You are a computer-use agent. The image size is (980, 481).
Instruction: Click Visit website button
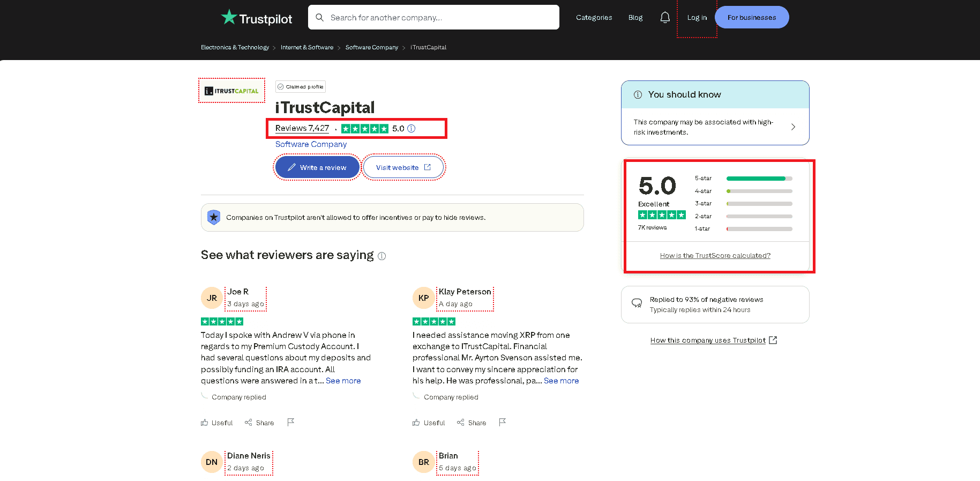403,167
